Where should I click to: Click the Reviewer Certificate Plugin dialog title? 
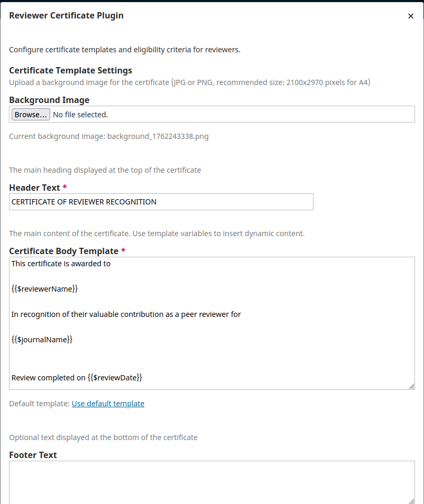click(66, 15)
